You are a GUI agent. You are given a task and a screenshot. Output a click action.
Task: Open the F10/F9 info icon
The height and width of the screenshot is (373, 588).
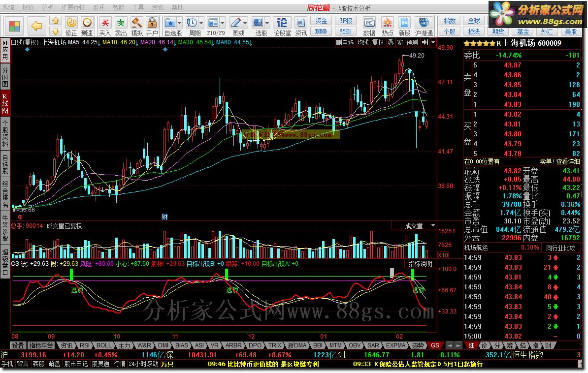coord(213,23)
